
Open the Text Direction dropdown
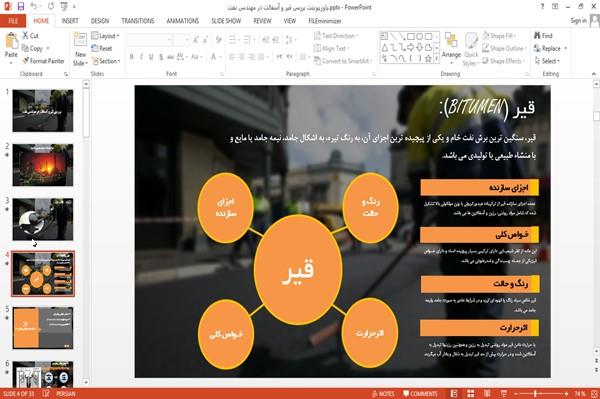point(336,36)
